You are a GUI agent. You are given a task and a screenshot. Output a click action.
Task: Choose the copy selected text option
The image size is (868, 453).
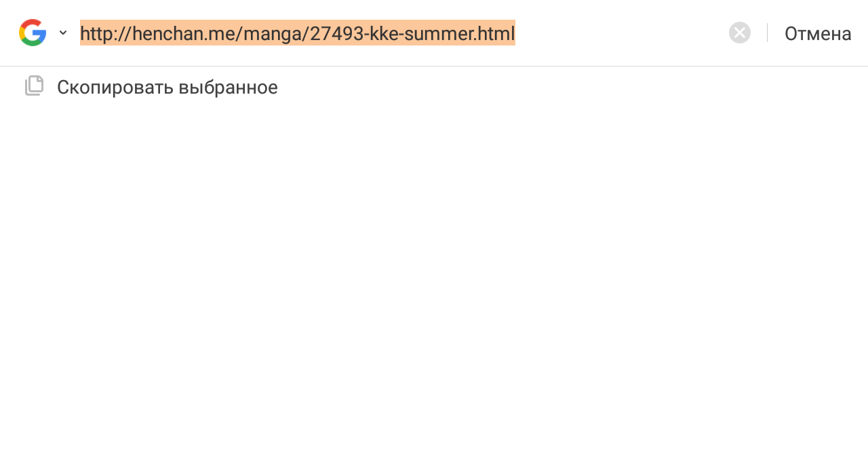(167, 87)
